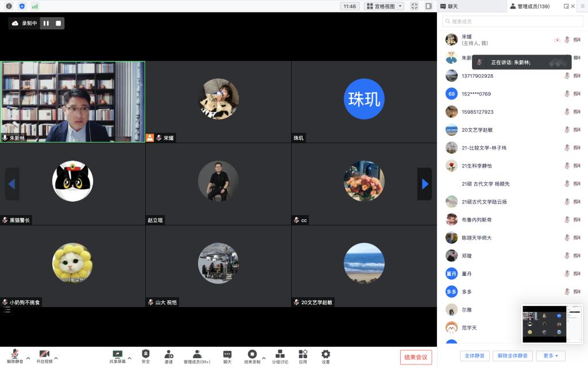
Task: Switch to the 聊天 tab
Action: coord(453,6)
